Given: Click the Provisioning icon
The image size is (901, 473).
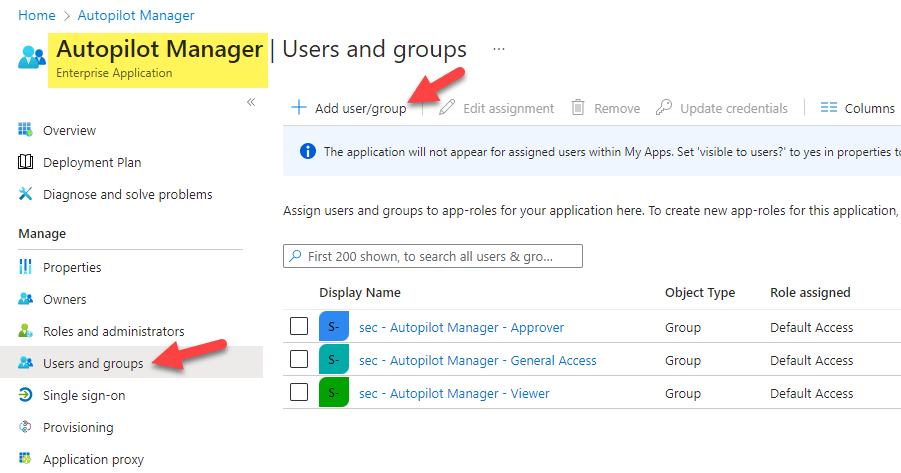Looking at the screenshot, I should point(26,428).
